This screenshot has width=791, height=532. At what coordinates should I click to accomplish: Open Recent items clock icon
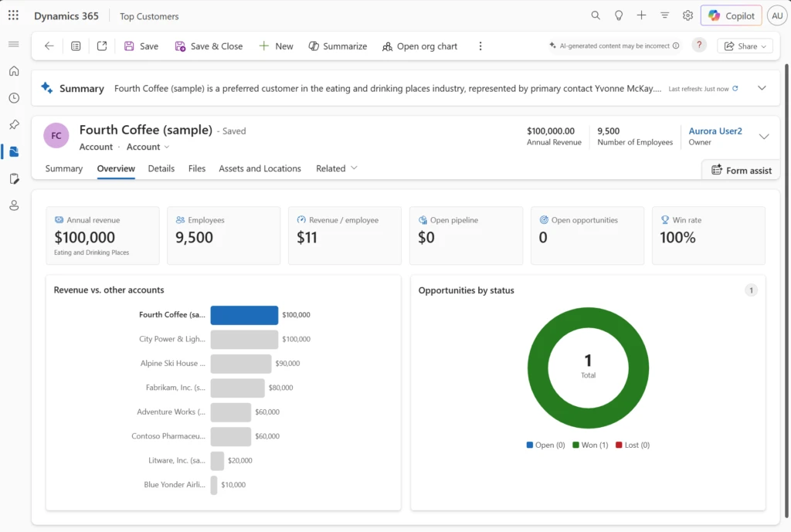14,98
